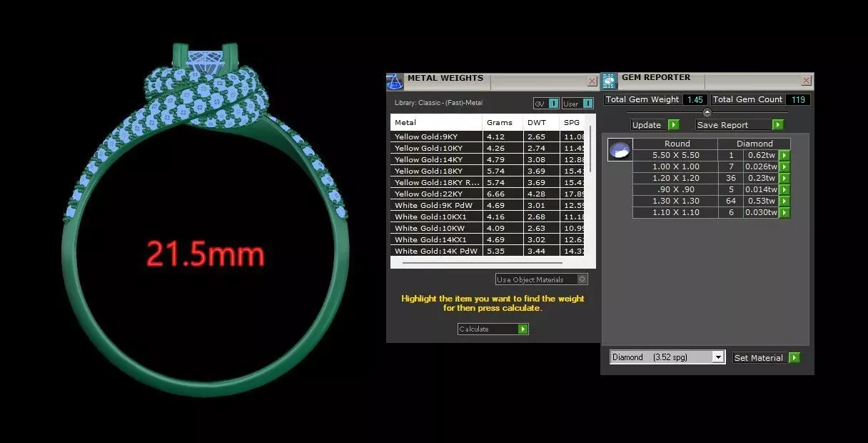Select the White Gold:14K PdW row
The image size is (868, 443).
click(x=487, y=251)
